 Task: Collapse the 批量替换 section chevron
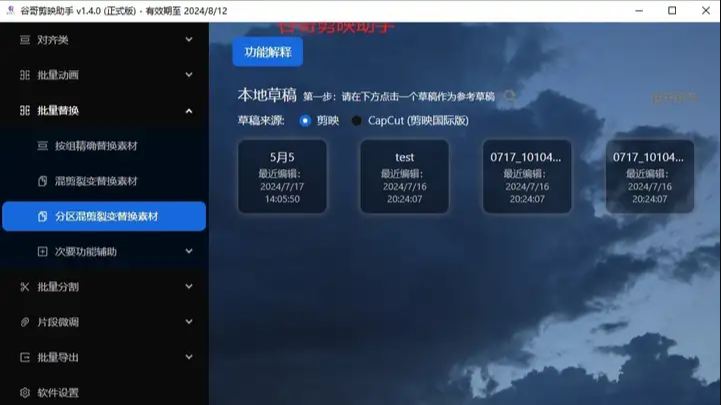click(x=189, y=111)
